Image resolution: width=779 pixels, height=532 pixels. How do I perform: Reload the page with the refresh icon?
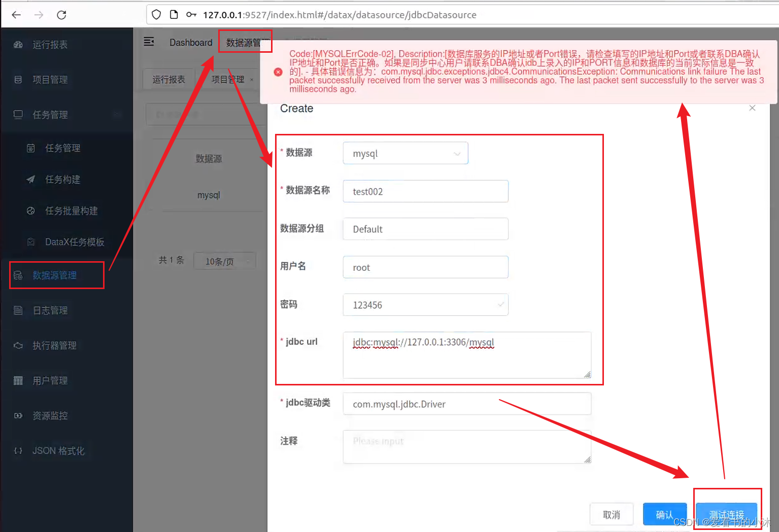[x=61, y=15]
